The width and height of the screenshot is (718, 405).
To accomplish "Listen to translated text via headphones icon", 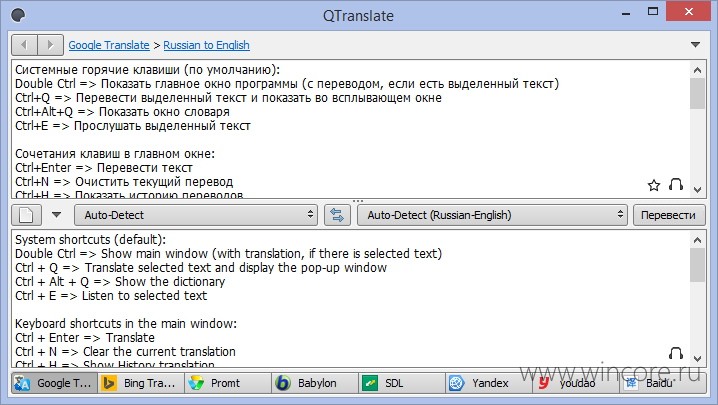I will pos(676,353).
